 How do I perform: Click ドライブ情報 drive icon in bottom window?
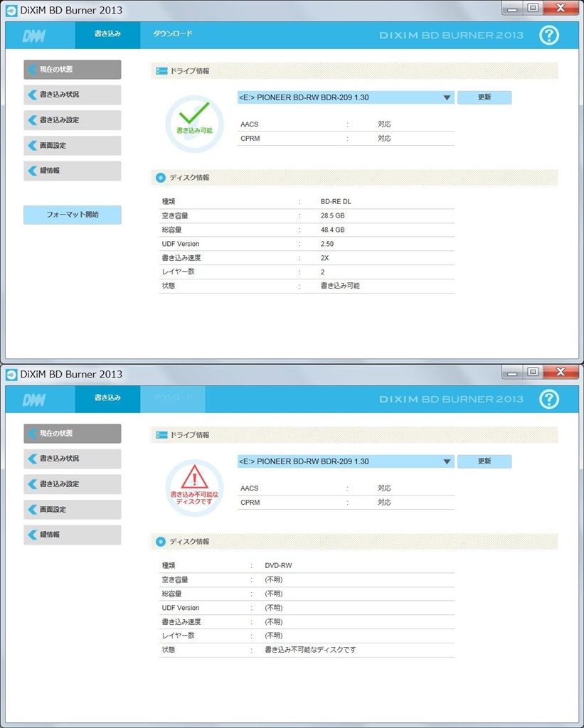pyautogui.click(x=161, y=435)
